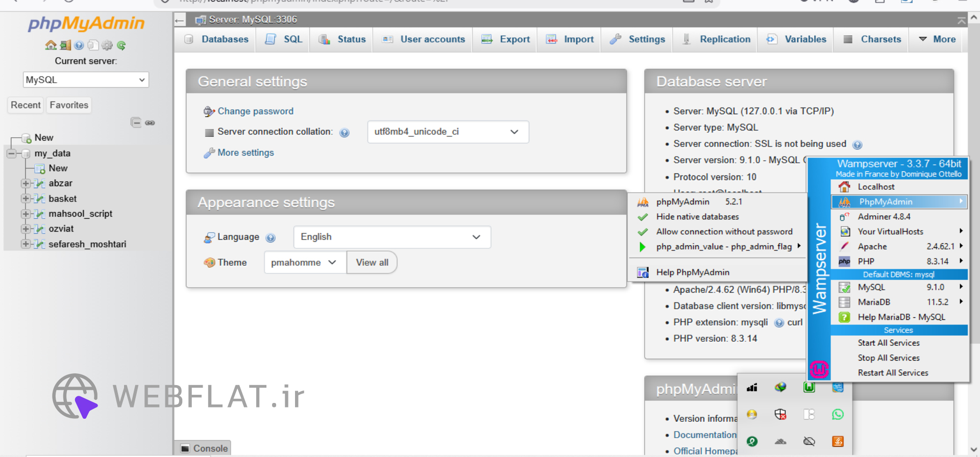980x457 pixels.
Task: Expand the mahsool_script table node
Action: (x=25, y=214)
